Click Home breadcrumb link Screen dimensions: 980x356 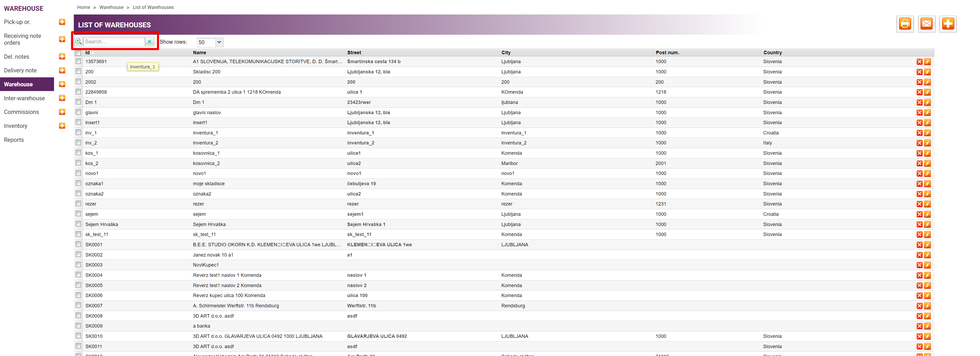(83, 7)
